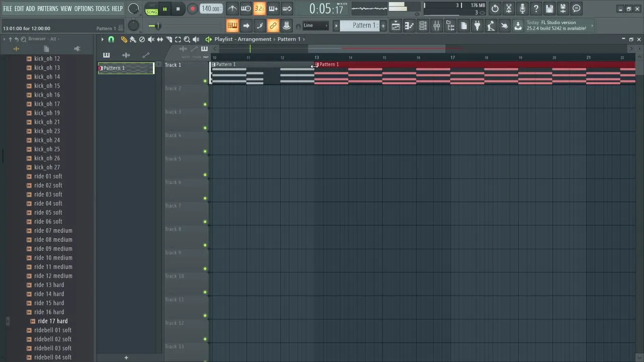Toggle the Playlist snap magnet
This screenshot has width=644, height=362.
point(111,39)
